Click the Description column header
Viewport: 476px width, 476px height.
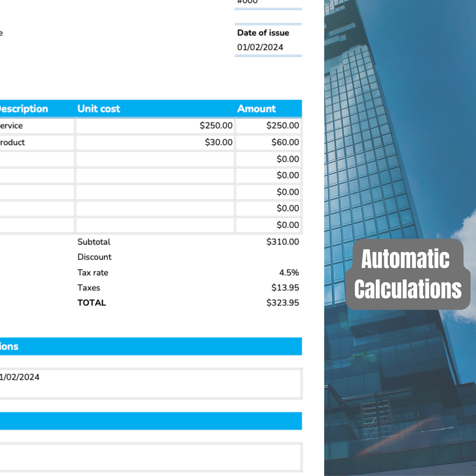pos(23,109)
